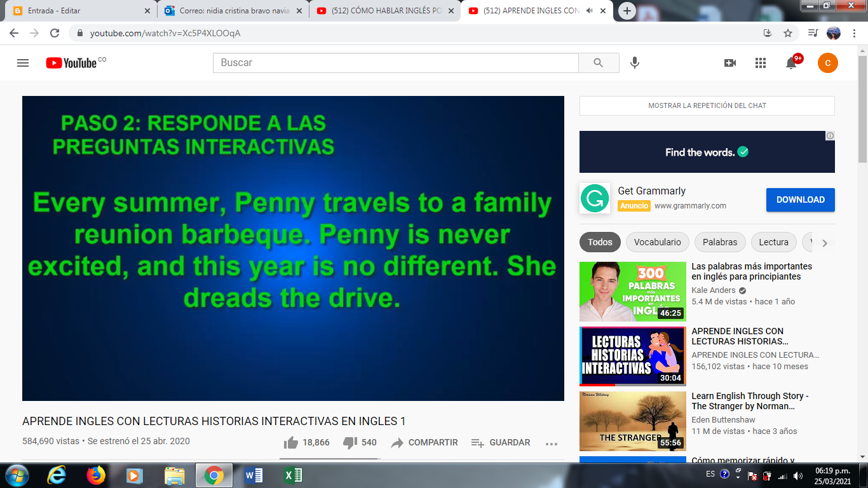Click the ad info icon on the banner
The height and width of the screenshot is (488, 868).
coord(830,135)
